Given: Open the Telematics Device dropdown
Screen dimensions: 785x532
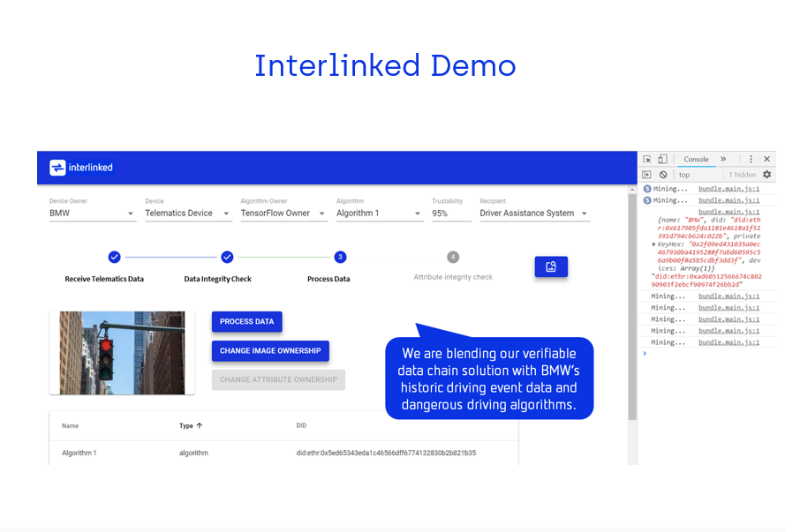Looking at the screenshot, I should click(188, 213).
